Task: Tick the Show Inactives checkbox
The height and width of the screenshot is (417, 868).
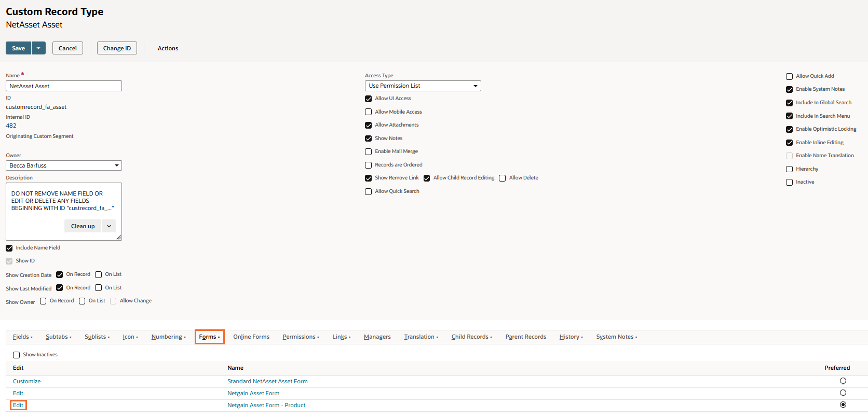Action: pyautogui.click(x=17, y=355)
